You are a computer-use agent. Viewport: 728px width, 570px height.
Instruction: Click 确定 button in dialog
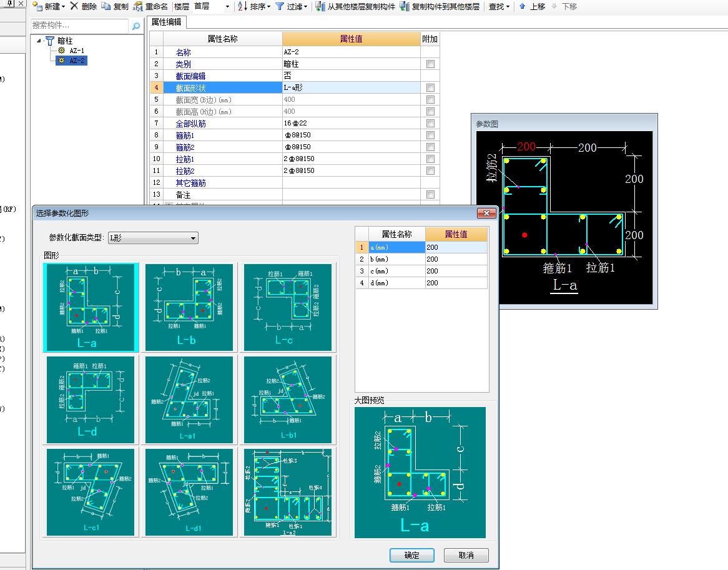coord(412,555)
